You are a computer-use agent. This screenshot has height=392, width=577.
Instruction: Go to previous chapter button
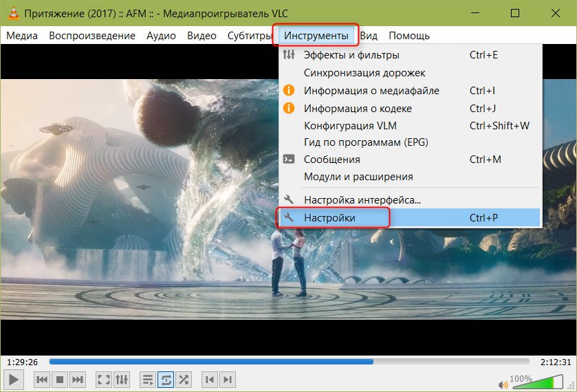point(210,380)
